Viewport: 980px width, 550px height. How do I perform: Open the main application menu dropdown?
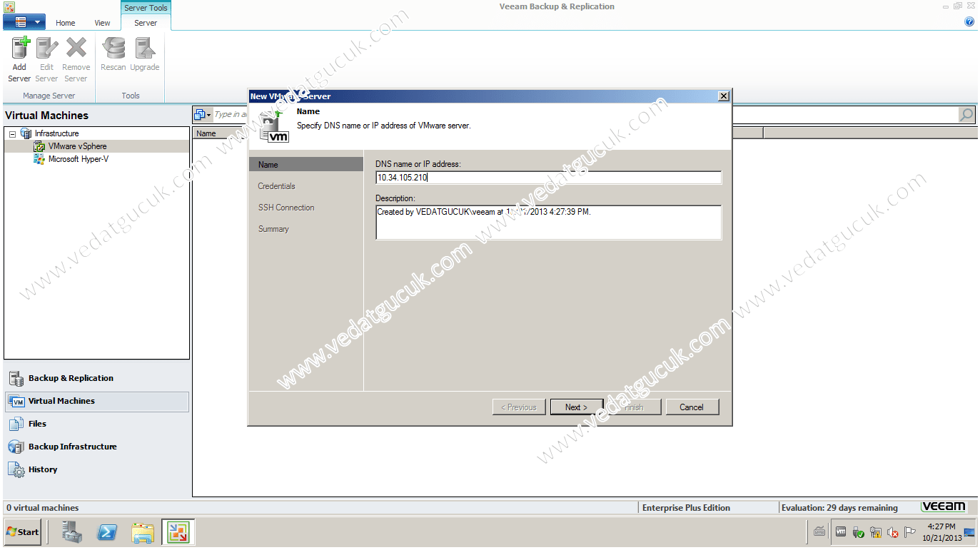click(x=24, y=22)
